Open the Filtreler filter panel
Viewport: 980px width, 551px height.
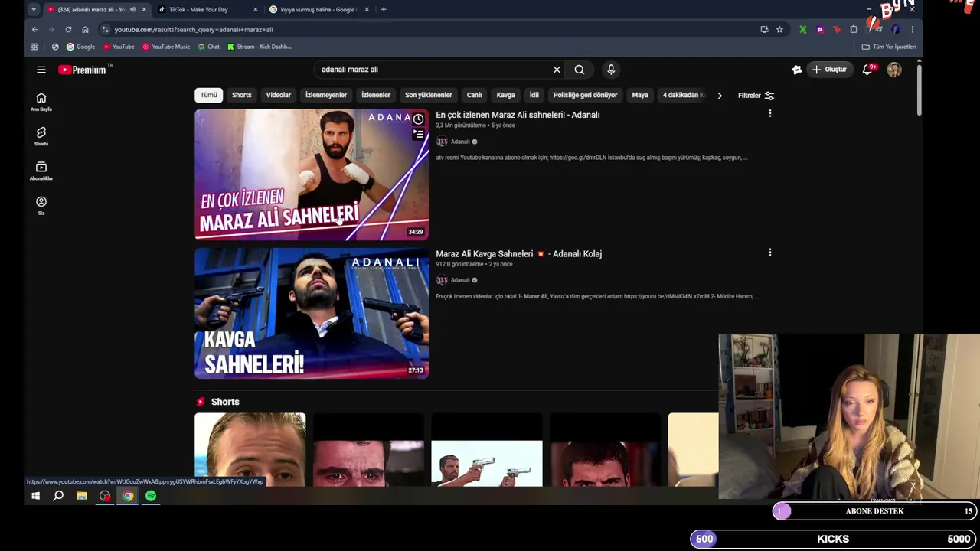tap(756, 96)
